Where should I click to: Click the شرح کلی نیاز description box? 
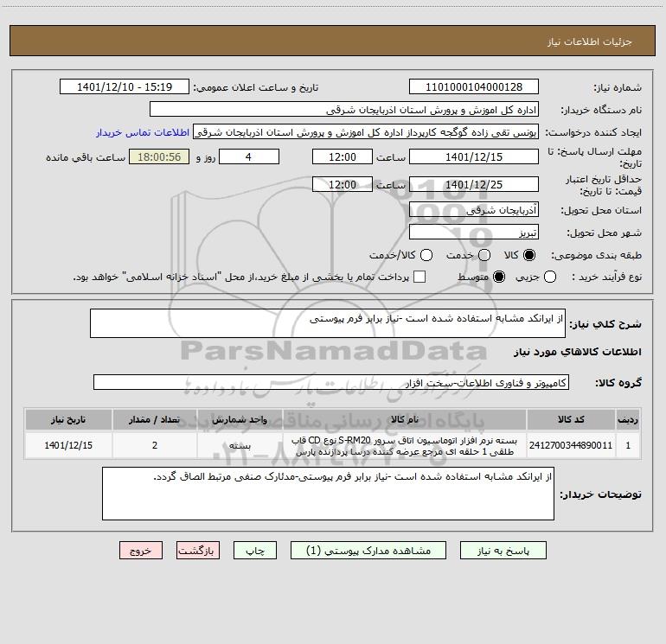(328, 323)
